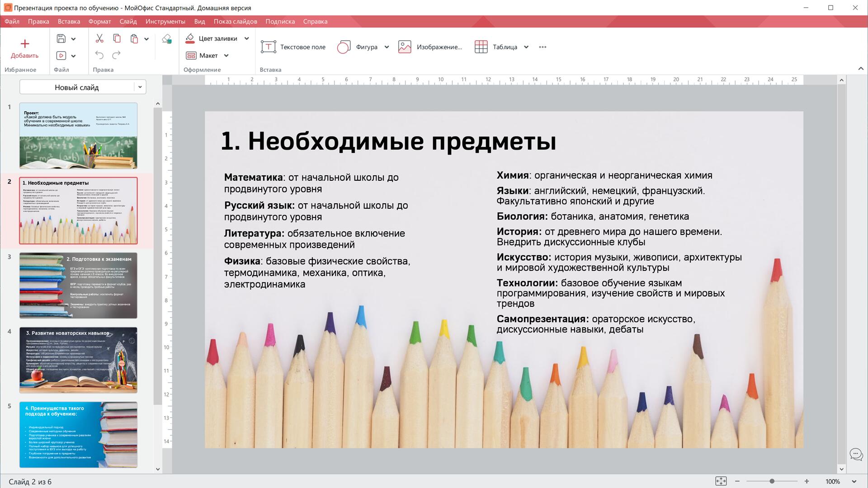The image size is (868, 488).
Task: Open the Формат menu
Action: (99, 21)
